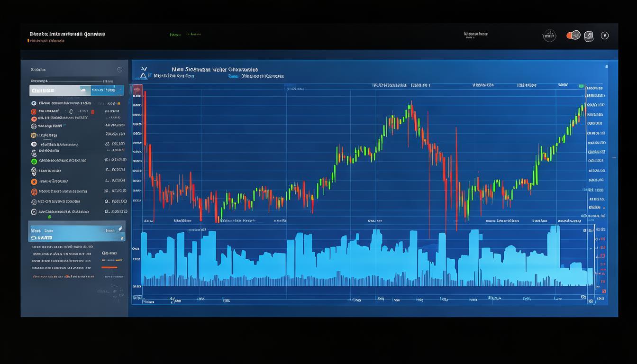Click the app title text at top left
This screenshot has height=364, width=637.
(67, 34)
